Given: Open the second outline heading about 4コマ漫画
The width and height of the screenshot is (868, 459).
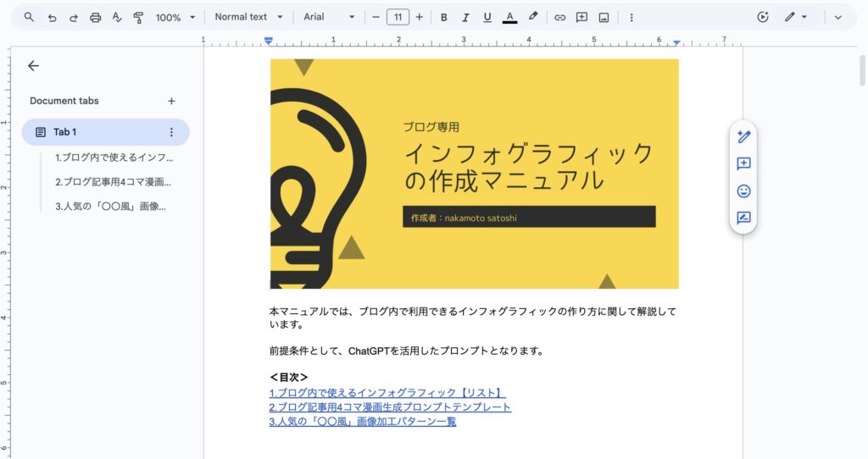Looking at the screenshot, I should click(x=114, y=181).
